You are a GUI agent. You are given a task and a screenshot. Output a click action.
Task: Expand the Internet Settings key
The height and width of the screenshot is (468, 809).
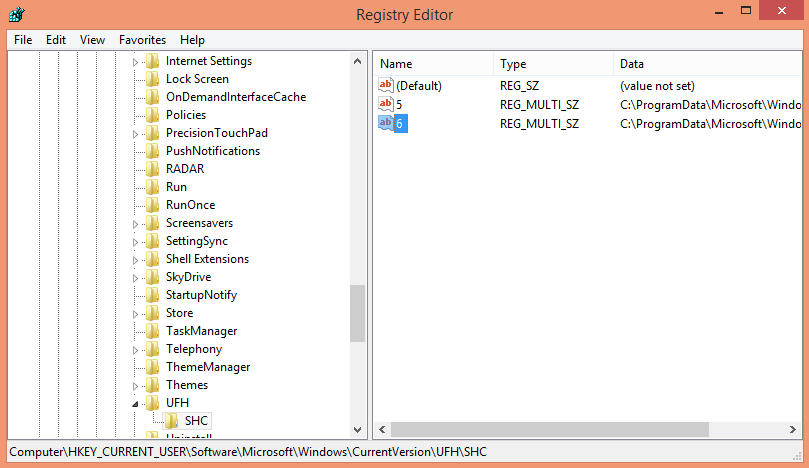137,62
